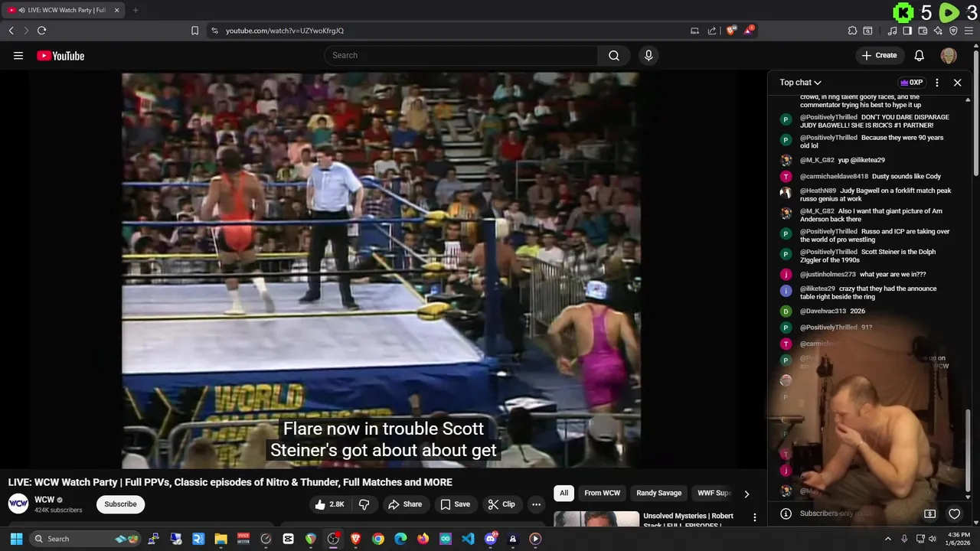The image size is (980, 551).
Task: Open Brave Wallet icon
Action: point(923,31)
